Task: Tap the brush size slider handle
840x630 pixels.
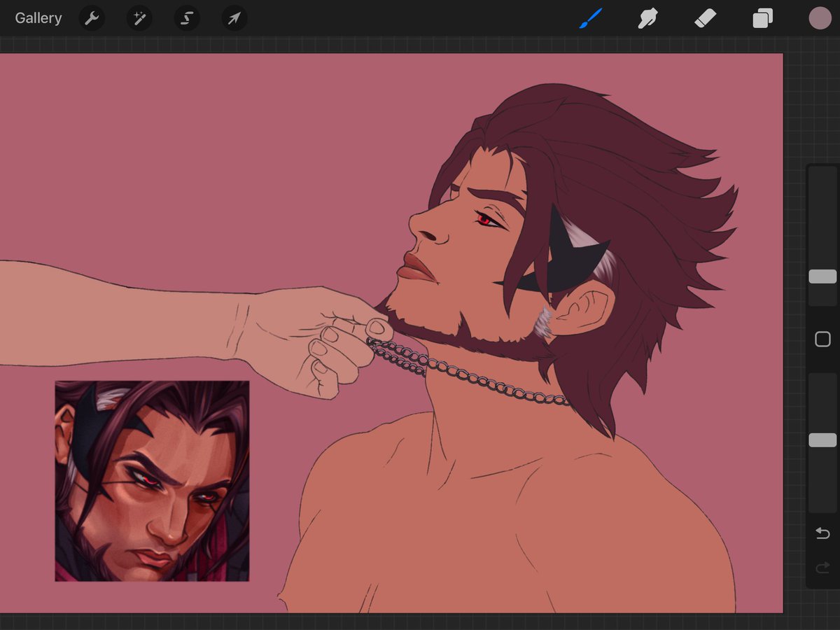Action: 822,276
